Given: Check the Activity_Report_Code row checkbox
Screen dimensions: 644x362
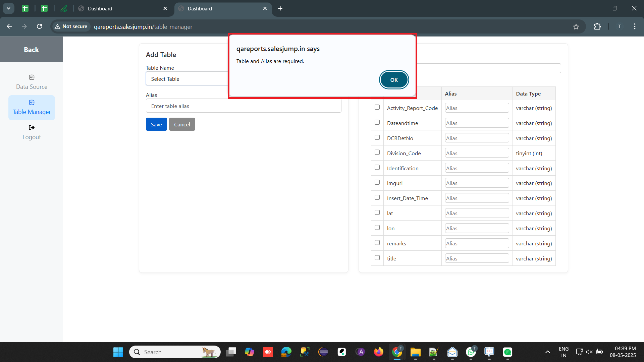Looking at the screenshot, I should tap(377, 107).
